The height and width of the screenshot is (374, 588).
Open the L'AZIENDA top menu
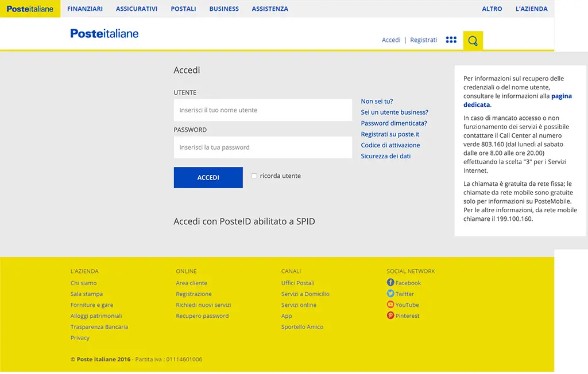(x=531, y=9)
